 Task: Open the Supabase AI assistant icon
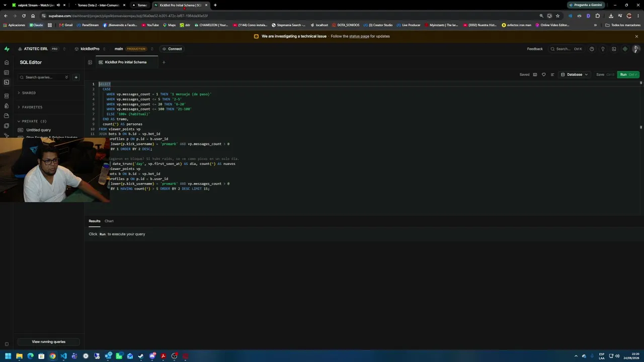[x=625, y=49]
